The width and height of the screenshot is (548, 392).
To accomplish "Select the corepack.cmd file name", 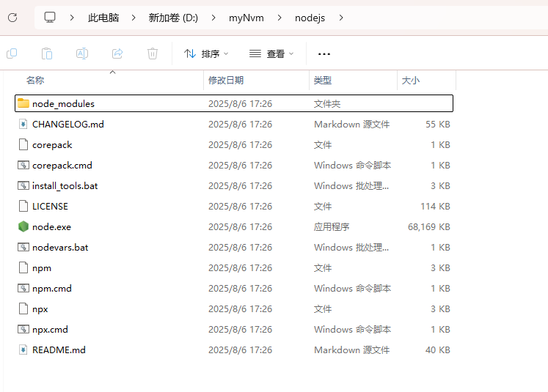I will pyautogui.click(x=62, y=166).
